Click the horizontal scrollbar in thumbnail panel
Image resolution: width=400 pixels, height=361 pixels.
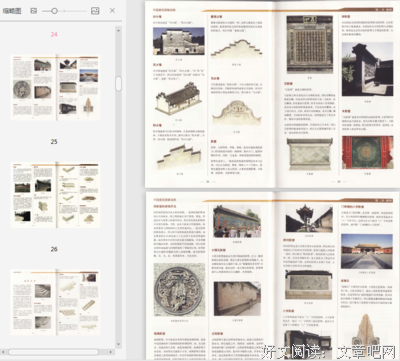[x=53, y=352]
